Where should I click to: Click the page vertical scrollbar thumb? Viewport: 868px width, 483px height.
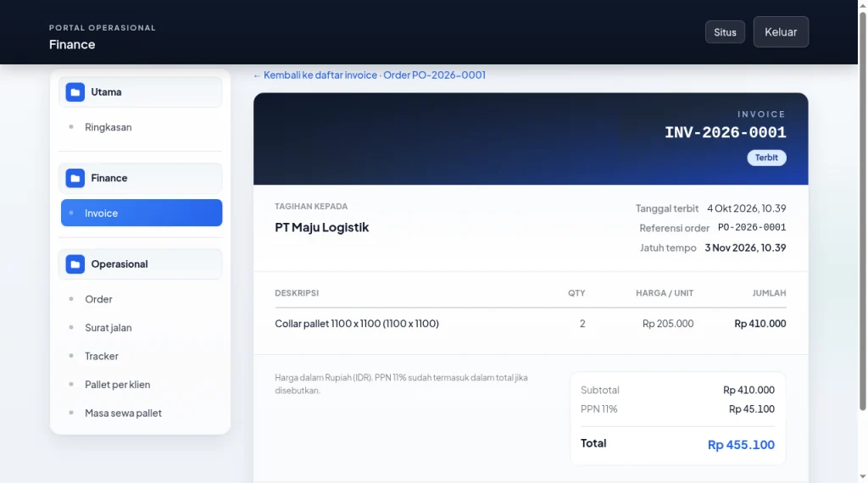862,210
